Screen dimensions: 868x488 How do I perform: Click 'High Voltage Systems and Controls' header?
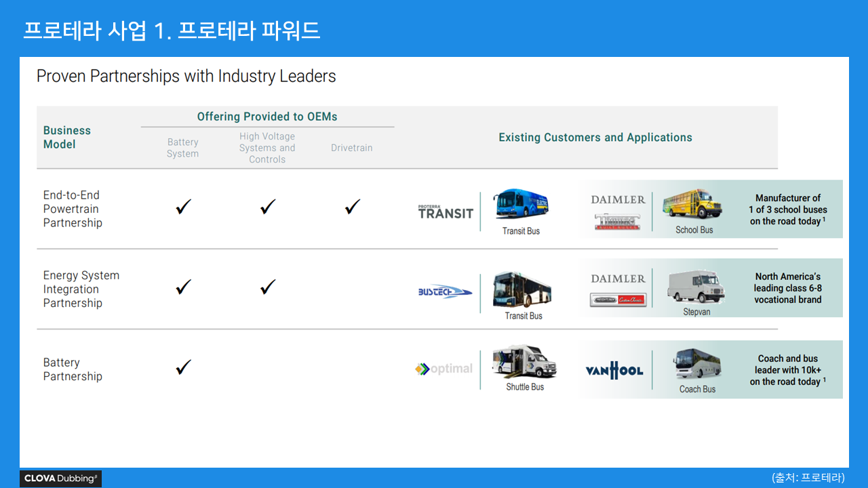point(267,148)
